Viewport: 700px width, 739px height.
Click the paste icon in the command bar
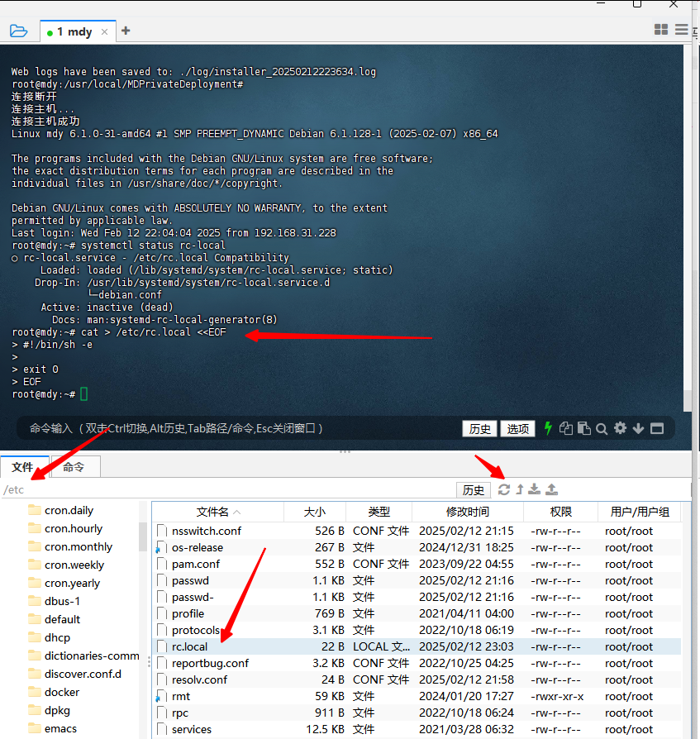(x=584, y=428)
